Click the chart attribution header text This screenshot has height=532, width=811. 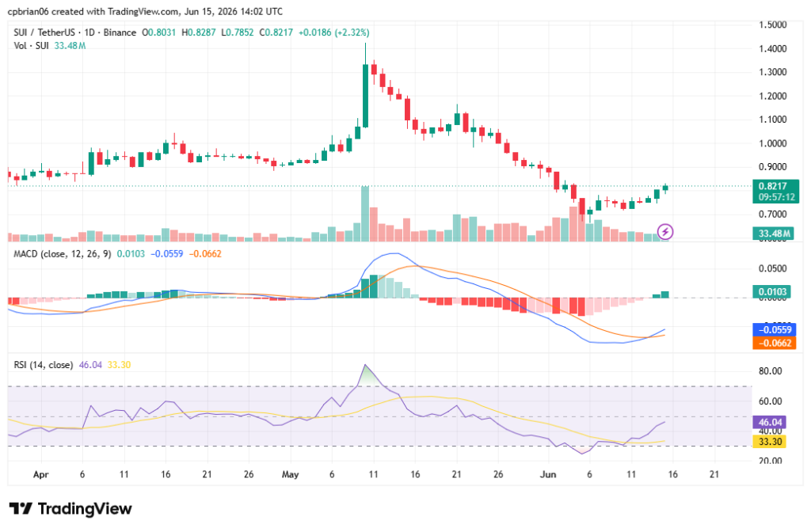(x=146, y=11)
